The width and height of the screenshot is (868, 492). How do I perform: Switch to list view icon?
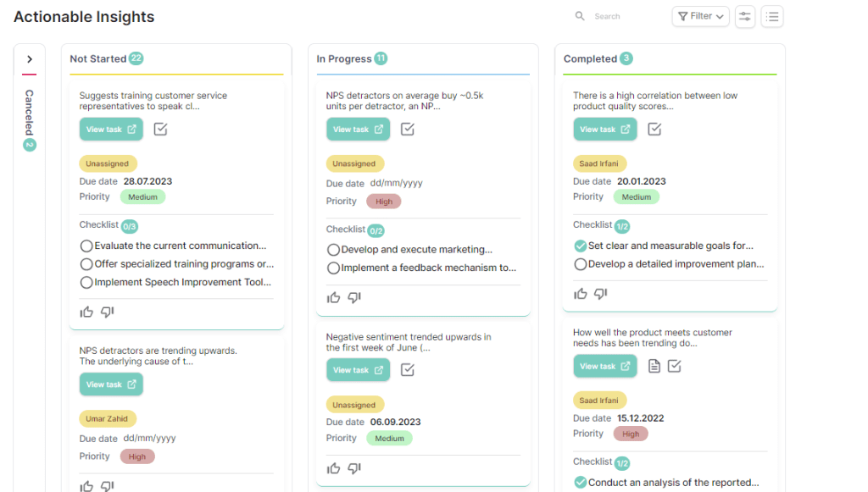772,17
